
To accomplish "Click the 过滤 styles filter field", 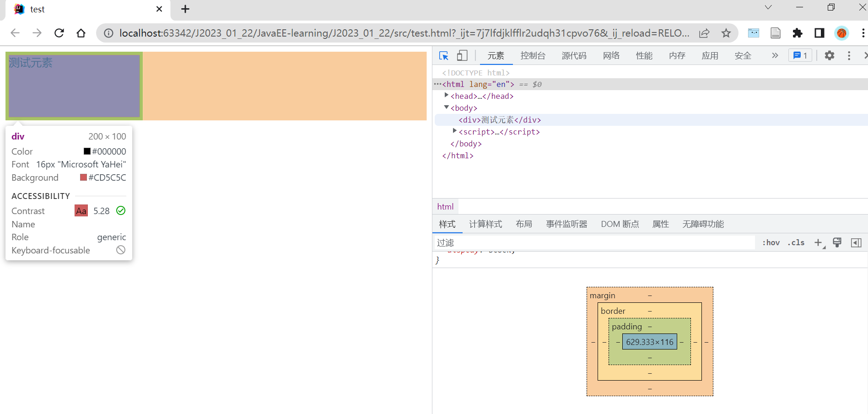I will [594, 242].
